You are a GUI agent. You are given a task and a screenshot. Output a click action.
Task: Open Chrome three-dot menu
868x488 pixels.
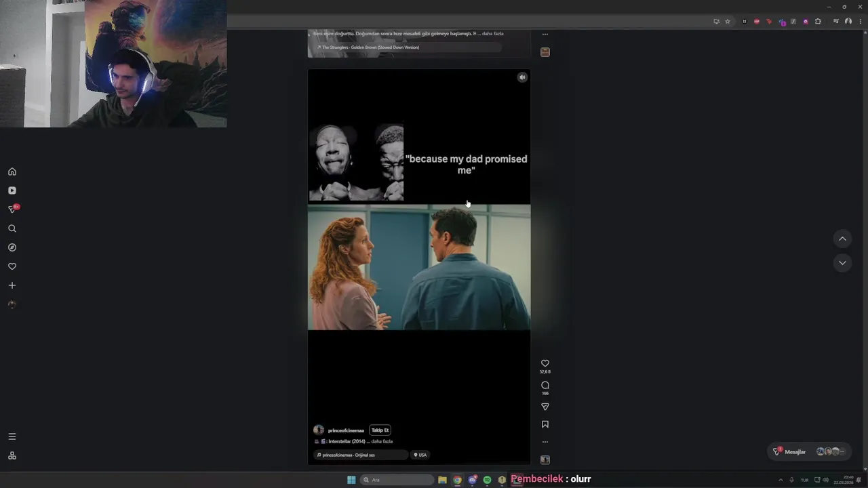point(859,22)
